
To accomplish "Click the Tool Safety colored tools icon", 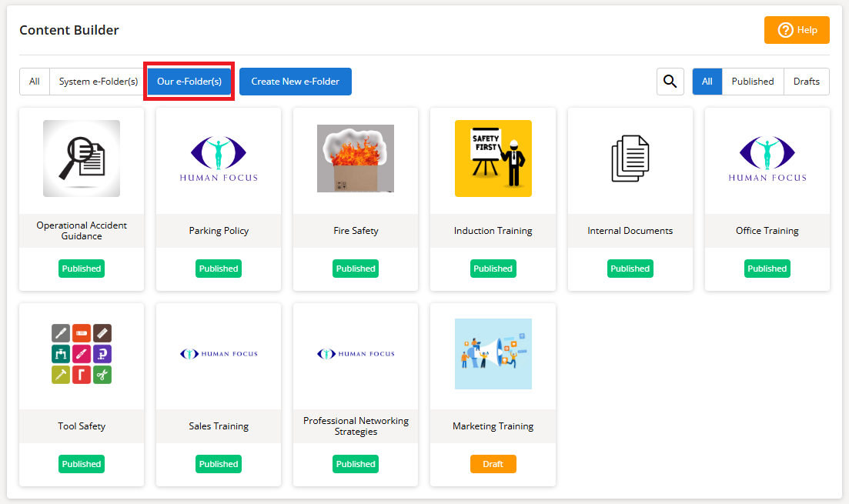I will tap(82, 354).
